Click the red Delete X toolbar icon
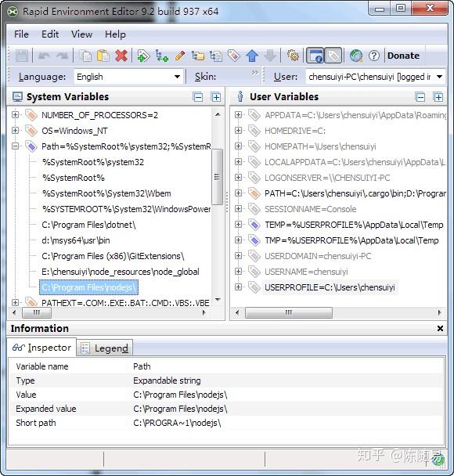 (121, 56)
